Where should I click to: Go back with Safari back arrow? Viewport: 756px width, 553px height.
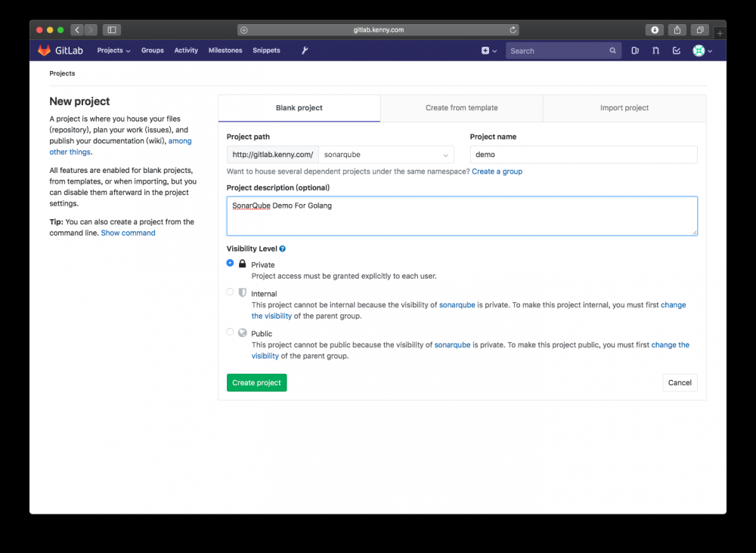point(77,30)
